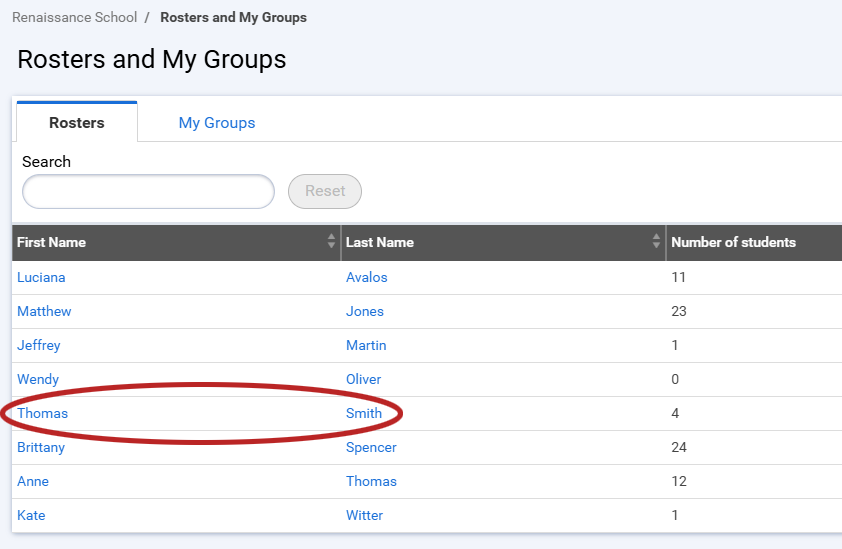Click student count 4 in Smith row
This screenshot has height=549, width=842.
(675, 413)
